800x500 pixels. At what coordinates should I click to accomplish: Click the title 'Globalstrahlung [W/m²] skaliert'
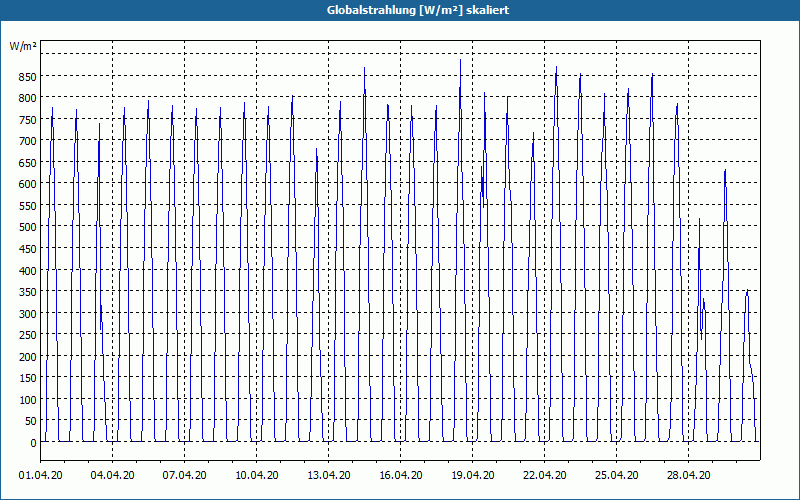coord(418,10)
